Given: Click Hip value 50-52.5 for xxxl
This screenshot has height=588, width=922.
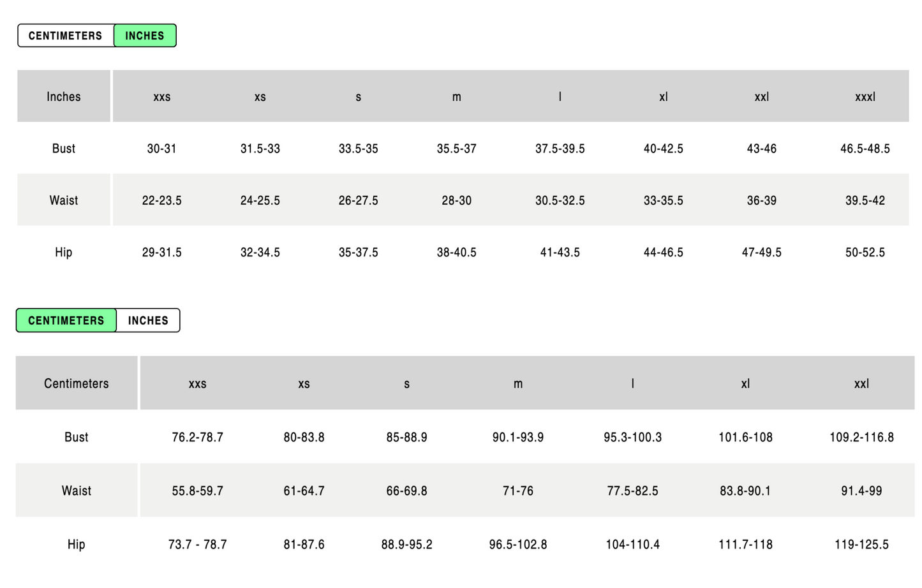Looking at the screenshot, I should click(x=865, y=253).
